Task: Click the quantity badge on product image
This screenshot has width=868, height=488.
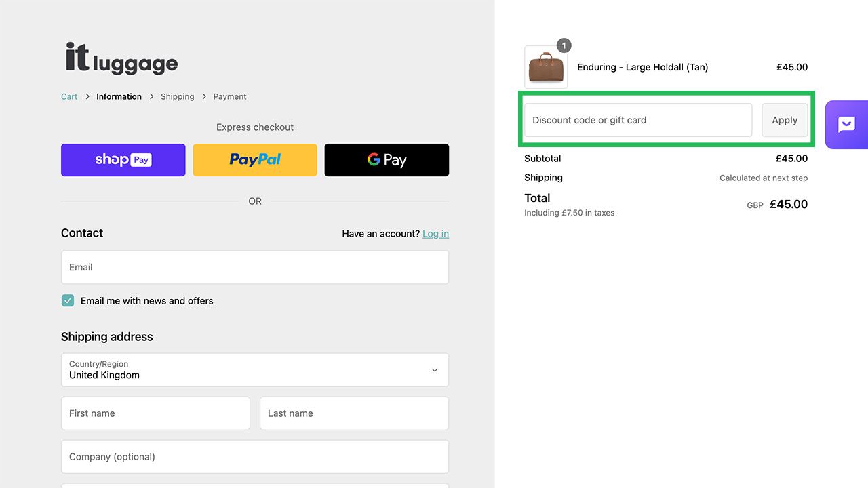Action: (564, 45)
